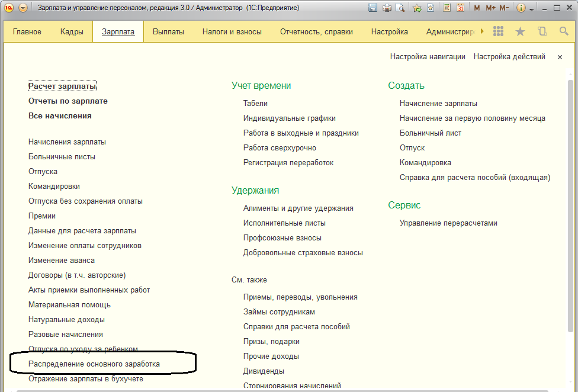Open main menu dropdown arrow near 1C logo

click(x=23, y=8)
